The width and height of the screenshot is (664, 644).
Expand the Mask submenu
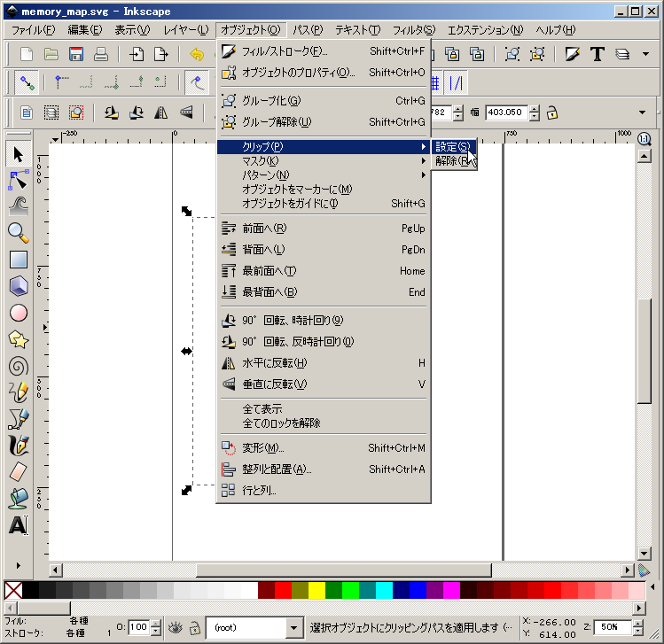(x=324, y=161)
